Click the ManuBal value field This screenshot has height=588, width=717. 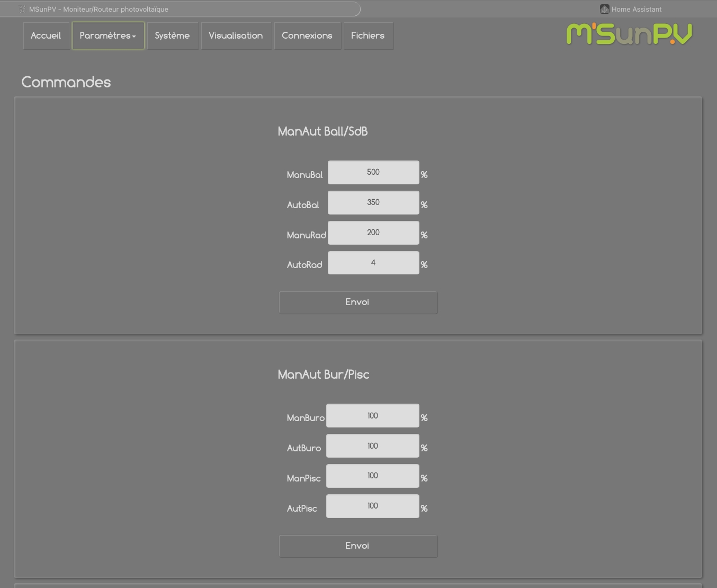pos(373,172)
